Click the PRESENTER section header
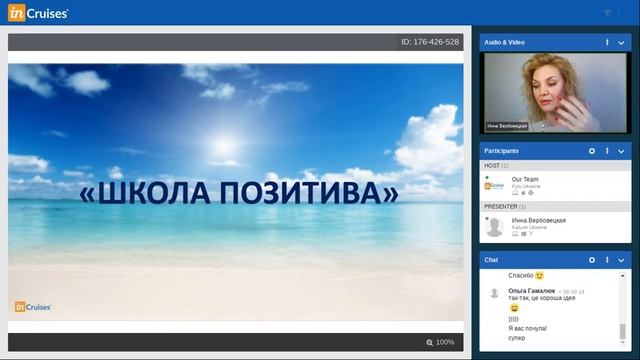The height and width of the screenshot is (360, 640). (555, 207)
